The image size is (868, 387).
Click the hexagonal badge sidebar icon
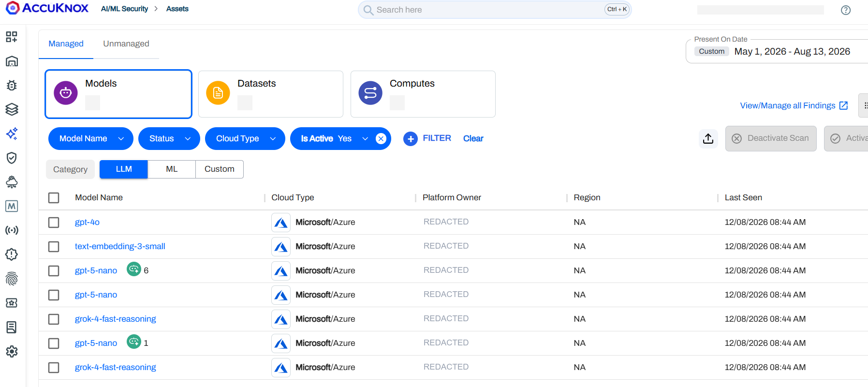(12, 254)
